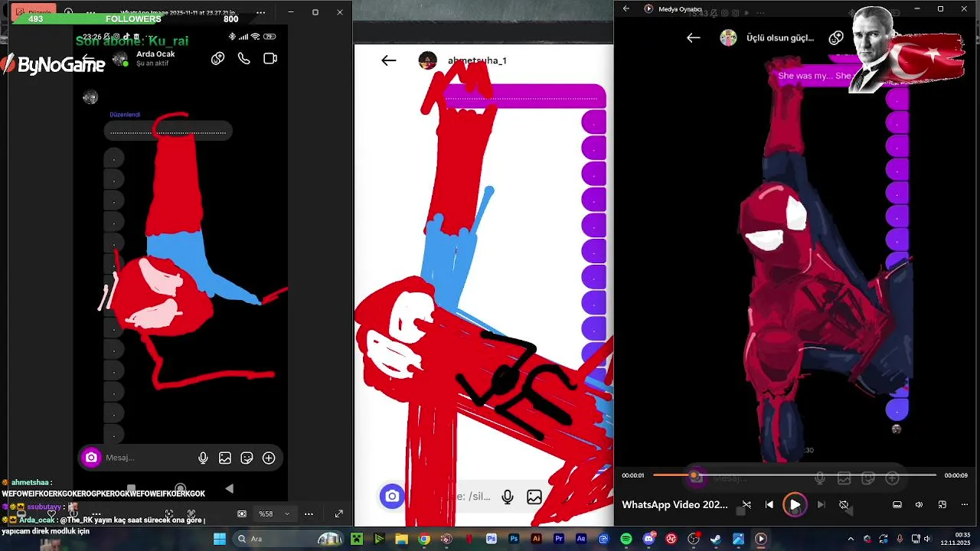Skip to the previous track in media player

tap(769, 504)
